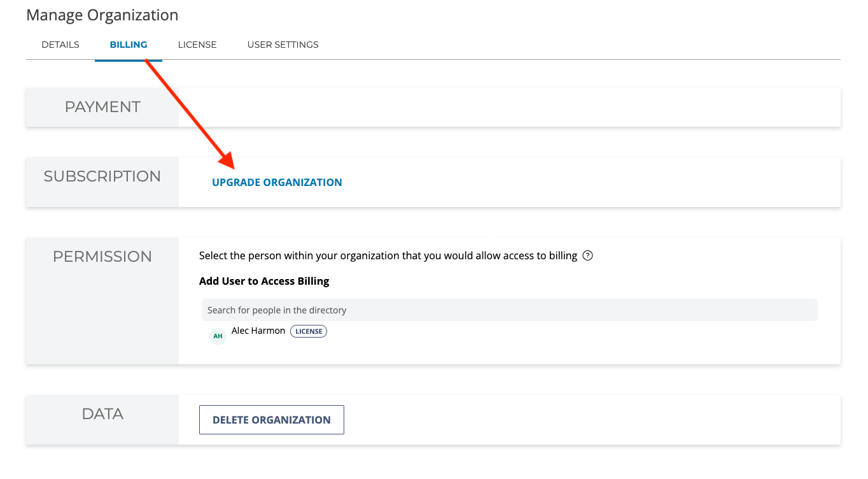
Task: Click the Manage Organization page heading
Action: point(102,15)
